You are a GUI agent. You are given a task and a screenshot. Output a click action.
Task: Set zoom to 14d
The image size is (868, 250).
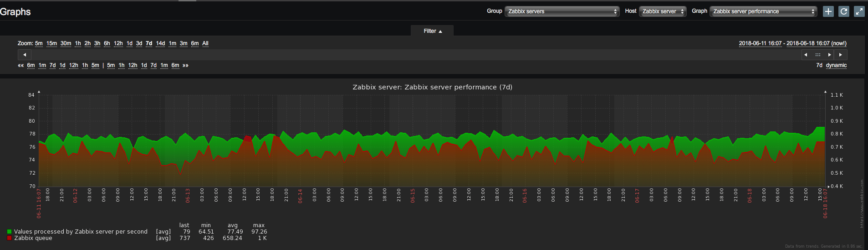(160, 43)
